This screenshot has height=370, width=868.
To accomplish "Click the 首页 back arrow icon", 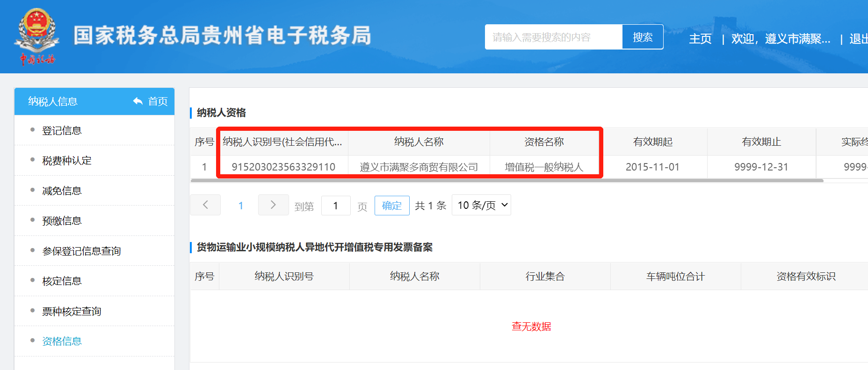I will 138,101.
